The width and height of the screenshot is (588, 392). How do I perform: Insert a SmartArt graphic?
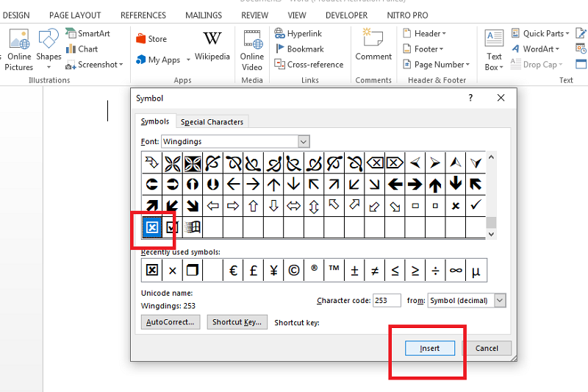[87, 33]
